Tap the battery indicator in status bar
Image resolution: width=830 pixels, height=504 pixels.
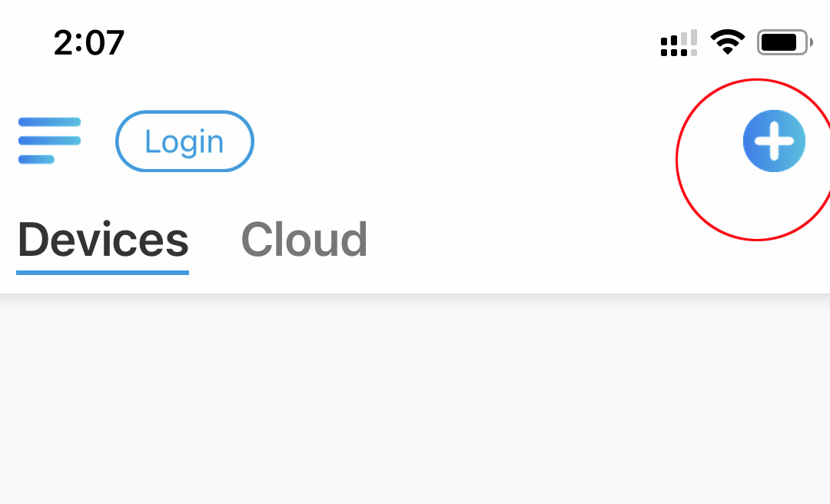click(785, 42)
